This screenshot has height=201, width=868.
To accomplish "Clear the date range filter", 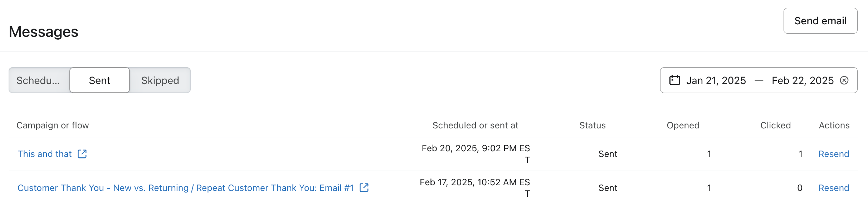I will (x=844, y=80).
